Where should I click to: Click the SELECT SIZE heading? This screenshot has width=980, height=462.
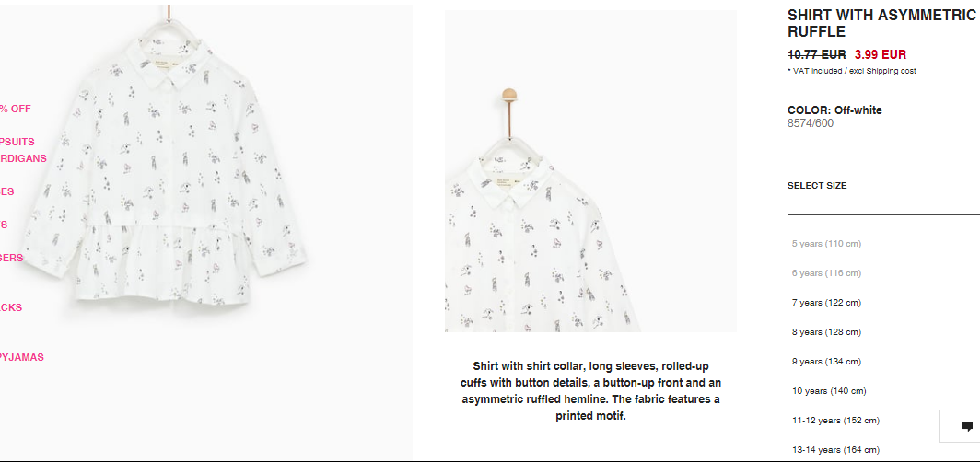coord(817,185)
